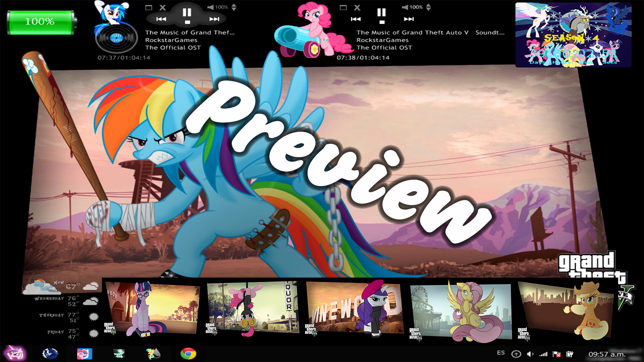Open the ES language indicator in the taskbar

pyautogui.click(x=501, y=353)
